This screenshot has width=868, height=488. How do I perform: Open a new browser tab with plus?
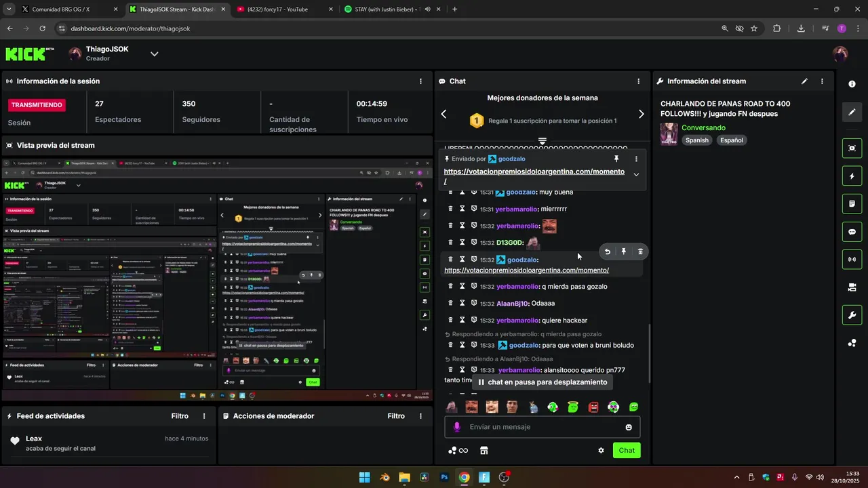point(454,9)
